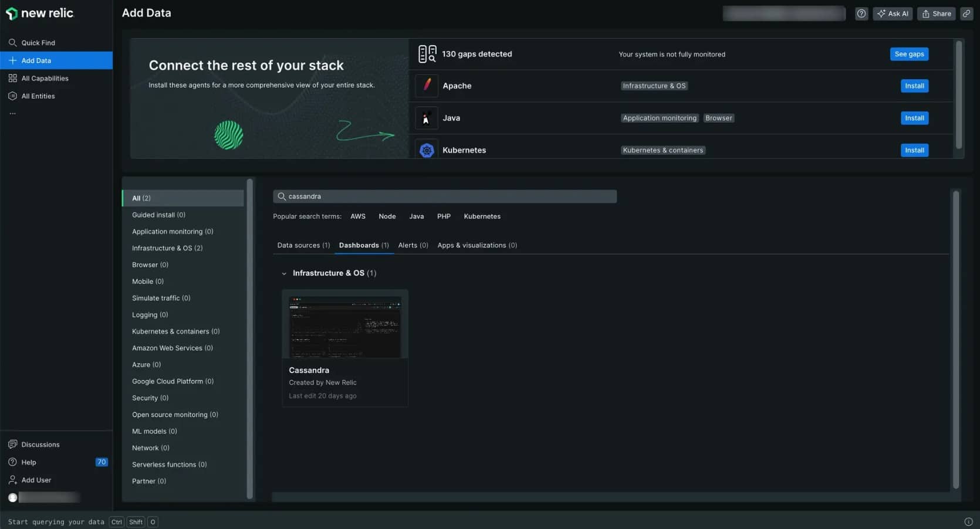Click the New Relic logo
This screenshot has height=529, width=980.
click(x=40, y=13)
